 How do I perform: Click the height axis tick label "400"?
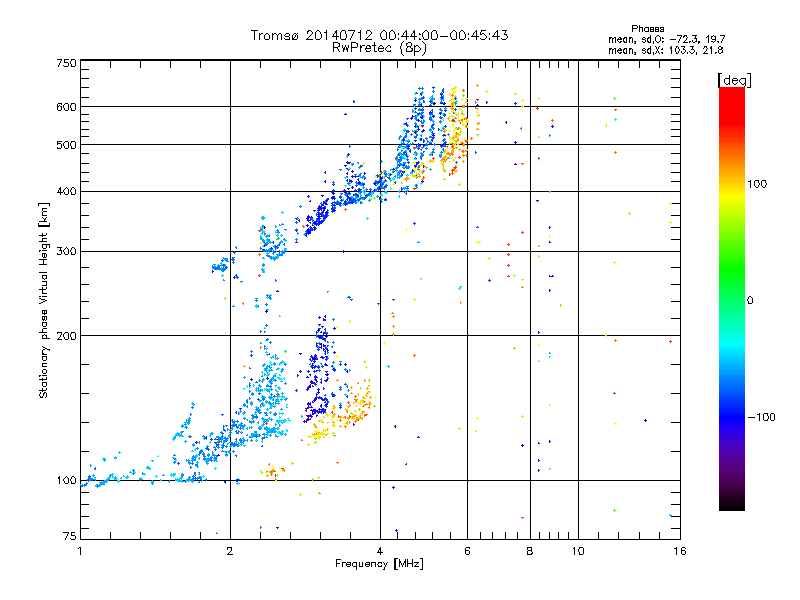tap(67, 192)
